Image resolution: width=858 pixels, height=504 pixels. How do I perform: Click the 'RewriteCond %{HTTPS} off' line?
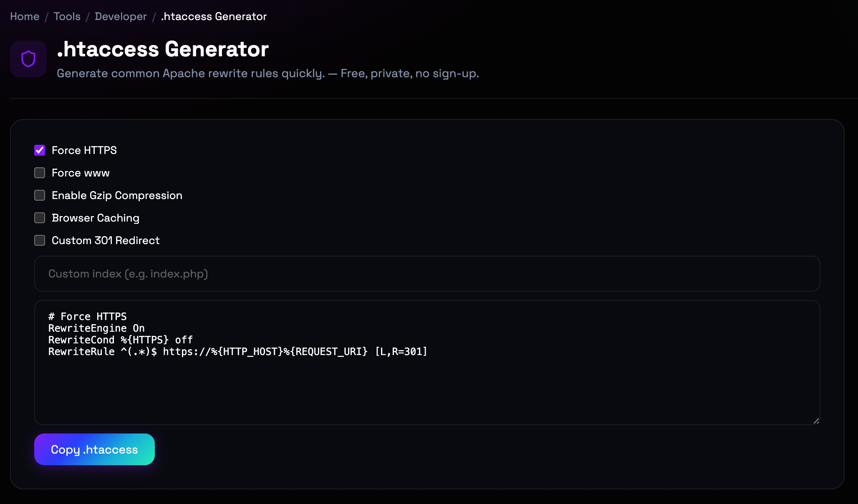click(121, 340)
